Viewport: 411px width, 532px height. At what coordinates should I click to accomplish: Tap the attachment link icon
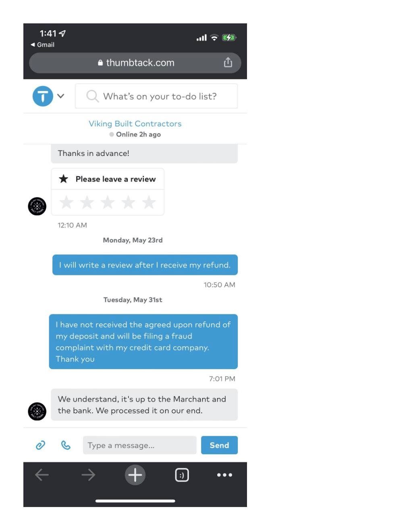coord(40,445)
